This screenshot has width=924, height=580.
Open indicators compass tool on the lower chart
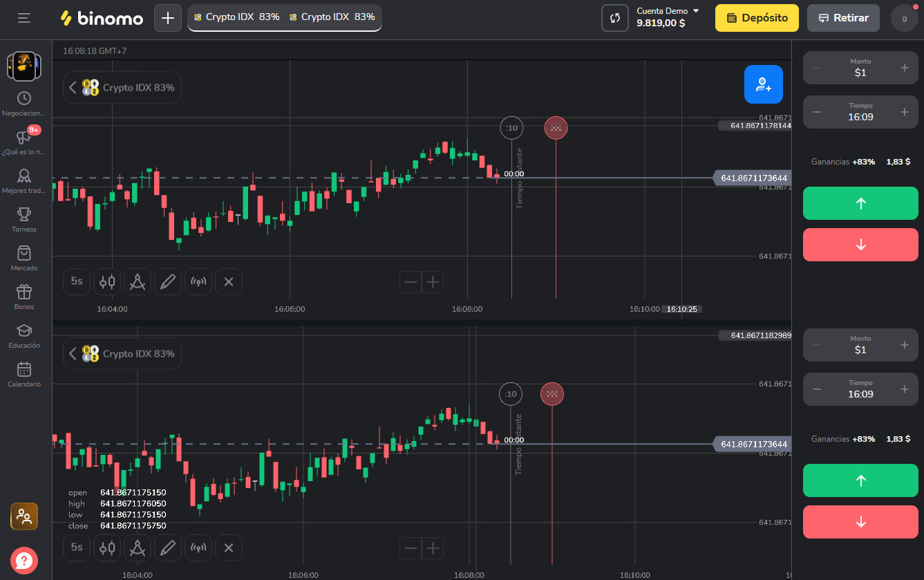[x=138, y=548]
